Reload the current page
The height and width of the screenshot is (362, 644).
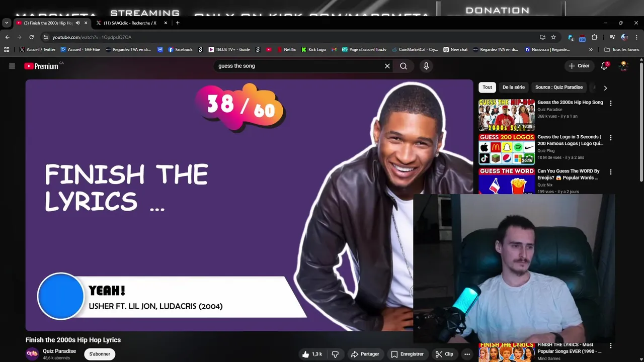tap(31, 37)
